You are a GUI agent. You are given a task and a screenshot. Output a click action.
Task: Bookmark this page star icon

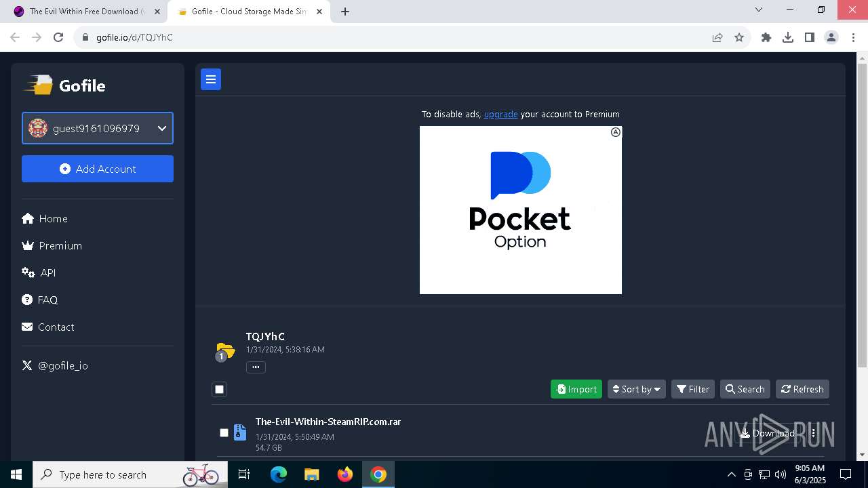click(x=739, y=37)
